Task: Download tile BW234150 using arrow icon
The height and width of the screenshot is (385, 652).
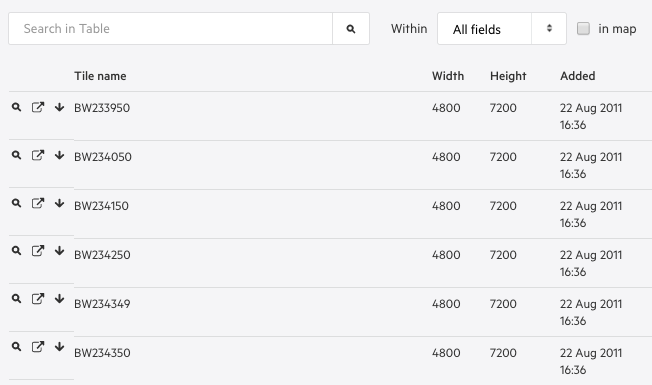Action: (x=59, y=203)
